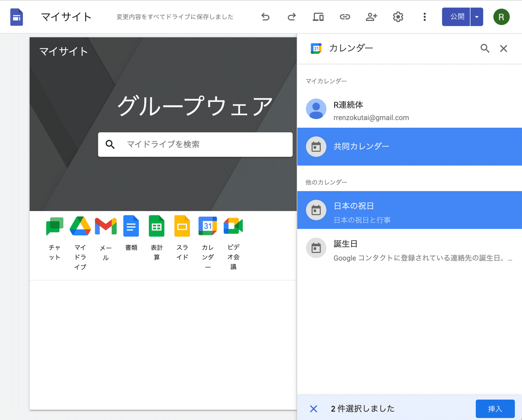Viewport: 522px width, 420px height.
Task: Click the カレンダー panel title
Action: coord(351,48)
